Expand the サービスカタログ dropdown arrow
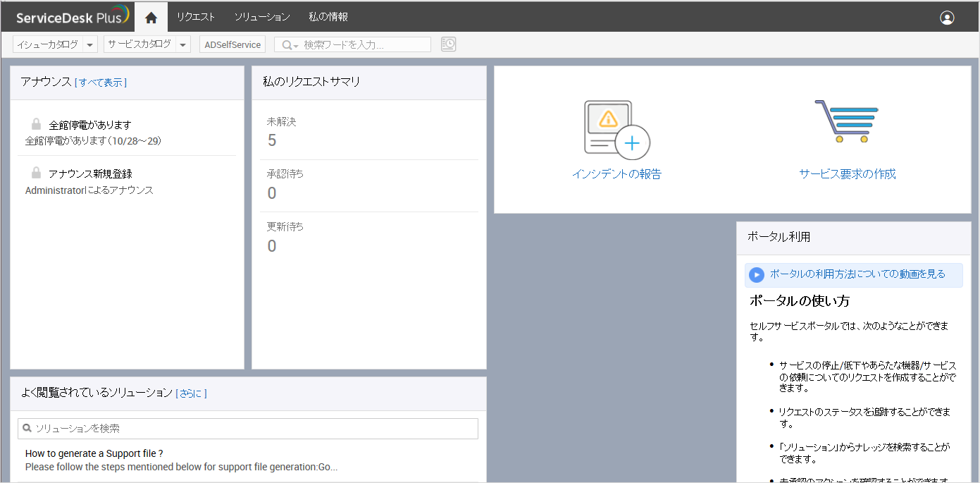The image size is (980, 483). pos(183,44)
